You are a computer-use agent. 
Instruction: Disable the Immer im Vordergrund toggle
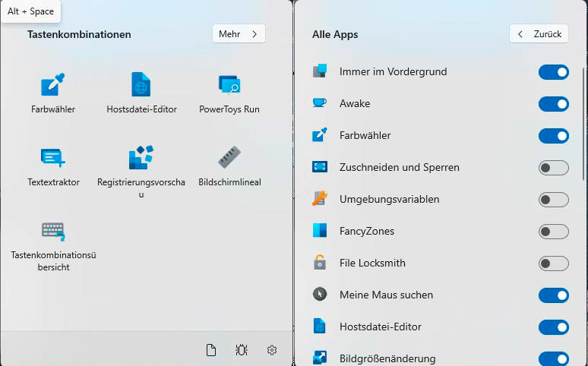pyautogui.click(x=554, y=72)
